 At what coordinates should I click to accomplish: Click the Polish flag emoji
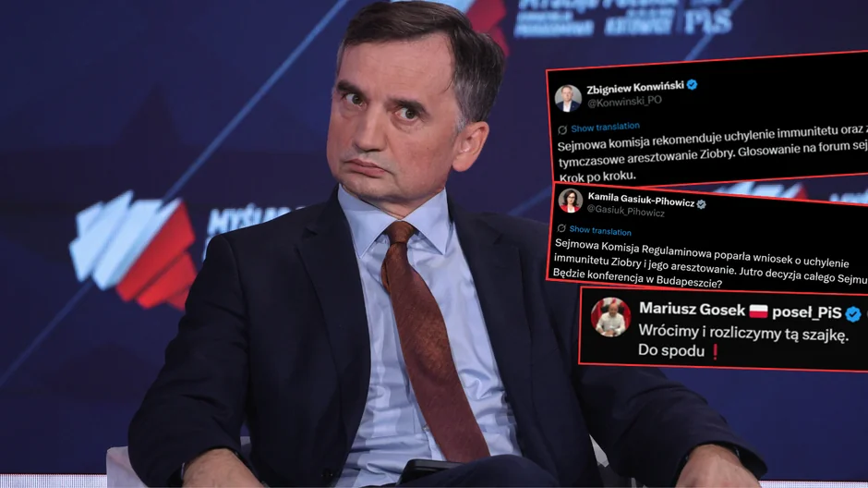(758, 311)
